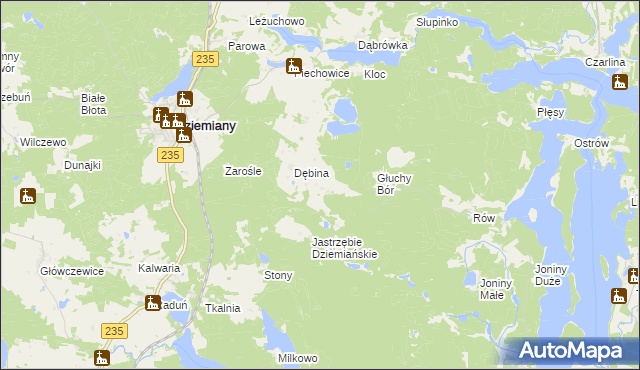This screenshot has width=640, height=370.
Task: Click the Jastrzębie Dziemiańskie label
Action: [x=344, y=248]
